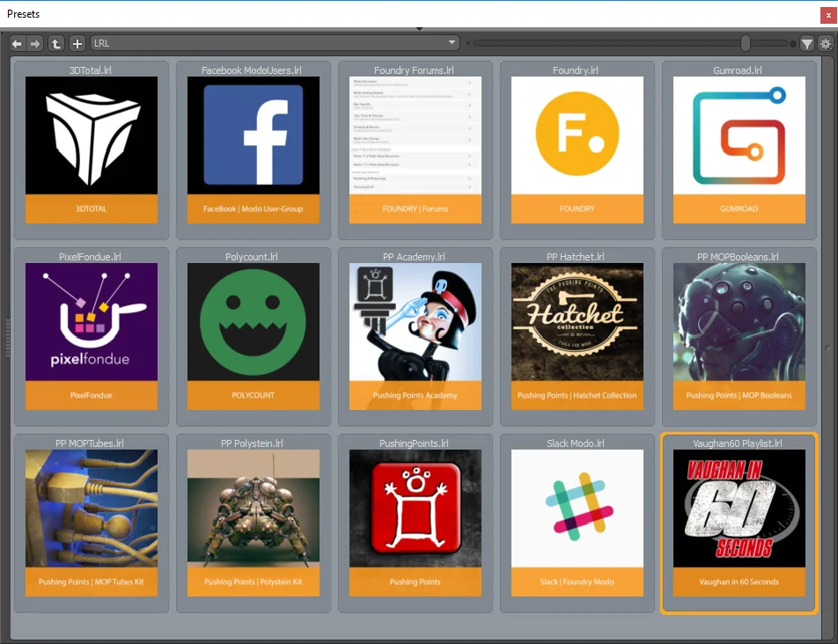The height and width of the screenshot is (644, 838).
Task: Click the Slack | Foundry Modo caption
Action: click(577, 581)
